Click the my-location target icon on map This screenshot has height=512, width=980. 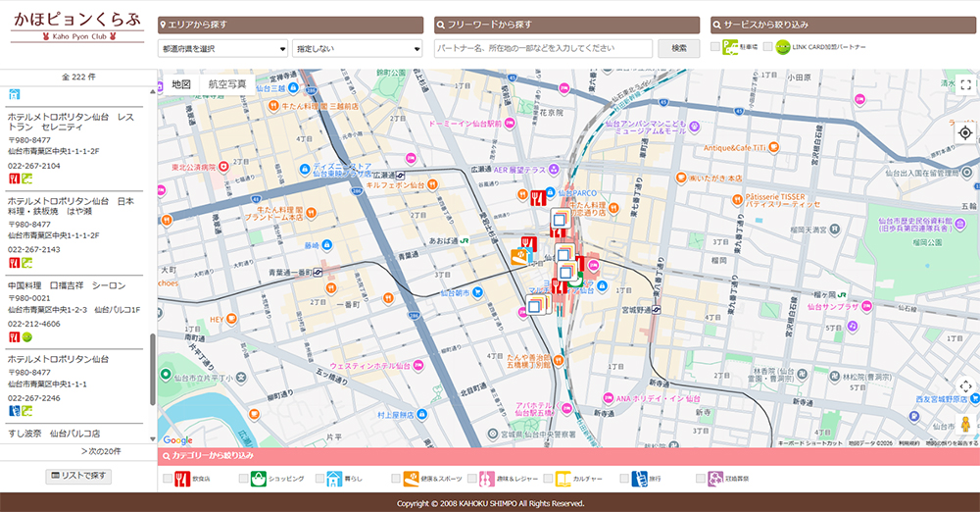click(x=964, y=132)
